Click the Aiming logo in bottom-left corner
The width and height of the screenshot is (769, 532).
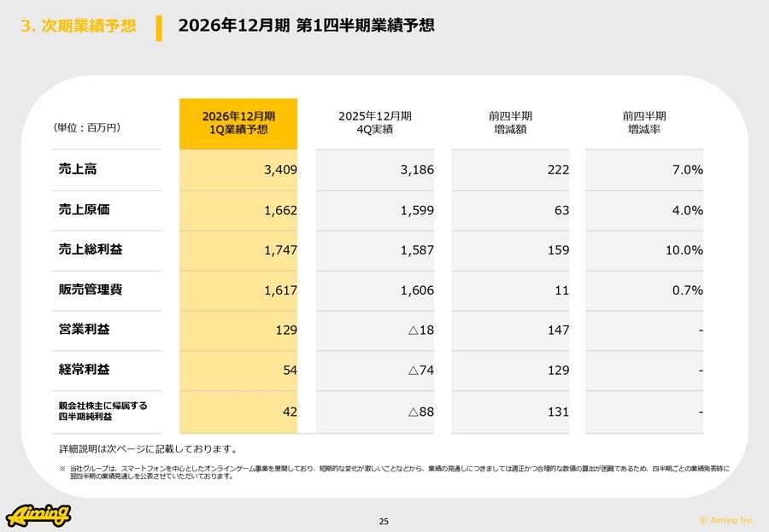(x=38, y=515)
